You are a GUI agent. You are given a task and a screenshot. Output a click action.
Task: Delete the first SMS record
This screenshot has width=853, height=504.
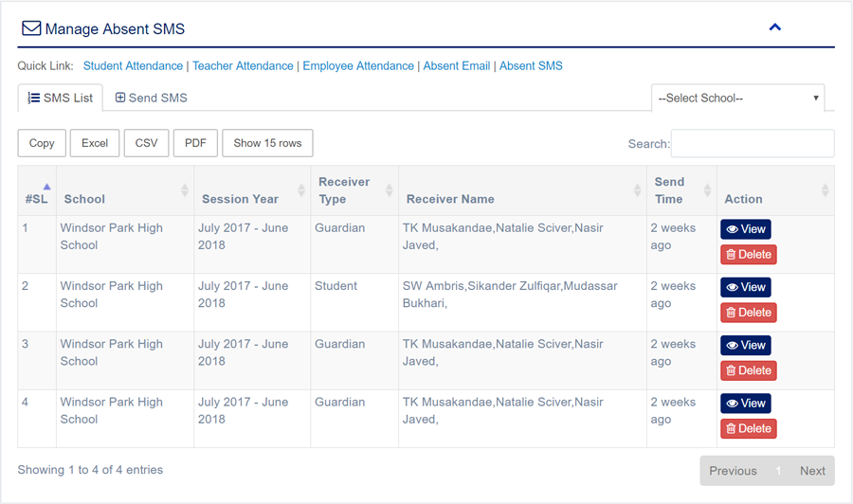pyautogui.click(x=748, y=254)
